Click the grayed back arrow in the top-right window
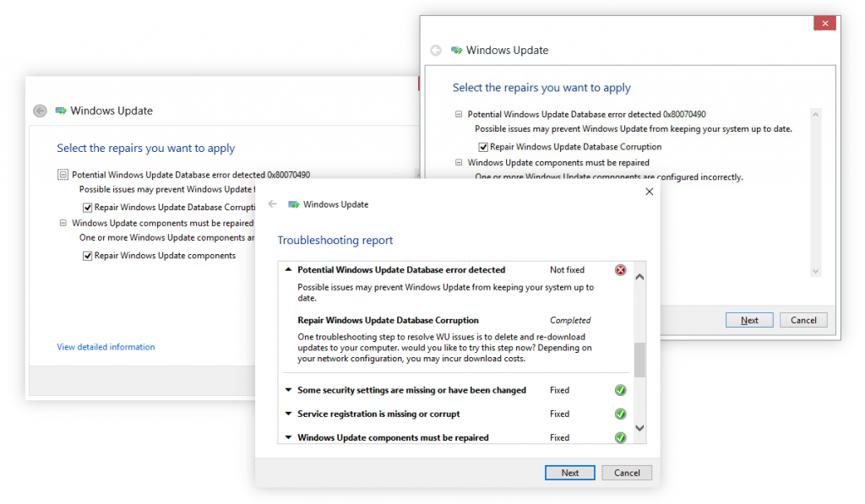Image resolution: width=865 pixels, height=504 pixels. tap(436, 50)
